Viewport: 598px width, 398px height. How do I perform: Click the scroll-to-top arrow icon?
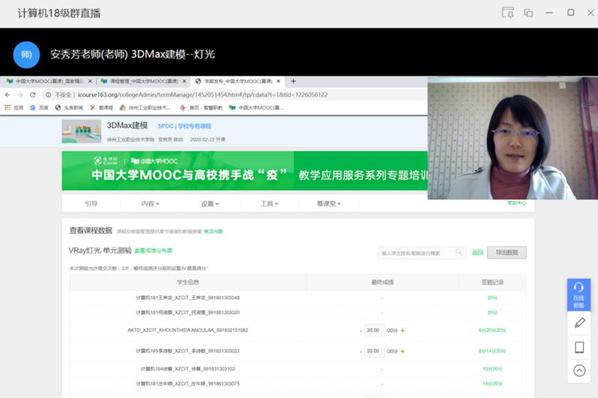pyautogui.click(x=579, y=371)
